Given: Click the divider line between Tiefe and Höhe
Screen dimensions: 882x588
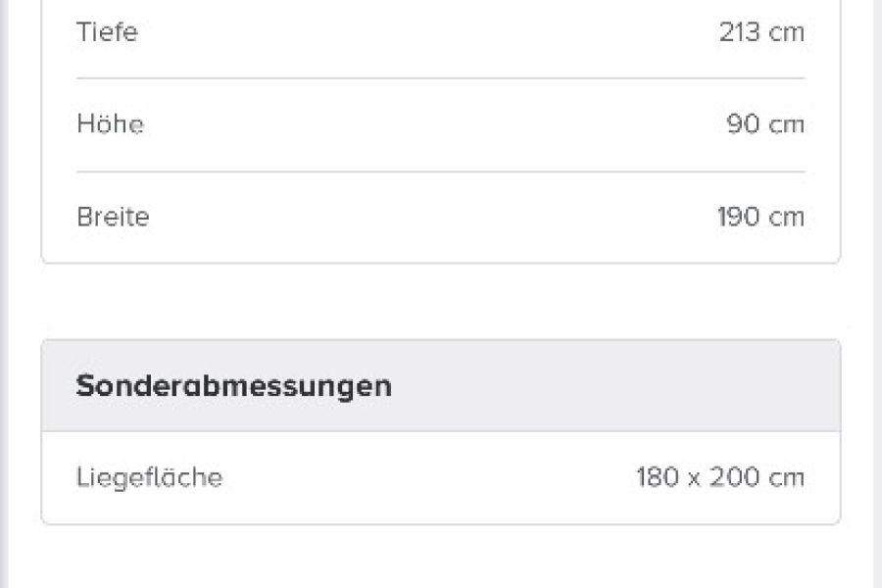Looking at the screenshot, I should click(441, 78).
